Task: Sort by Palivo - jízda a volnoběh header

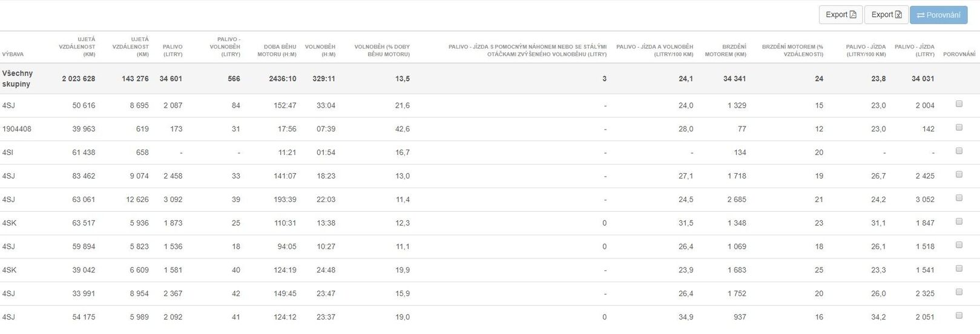Action: tap(654, 50)
